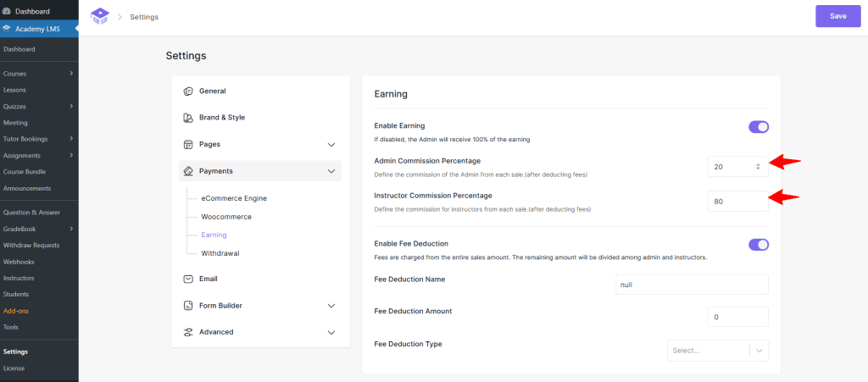The width and height of the screenshot is (868, 382).
Task: Click the Email envelope icon
Action: 188,279
